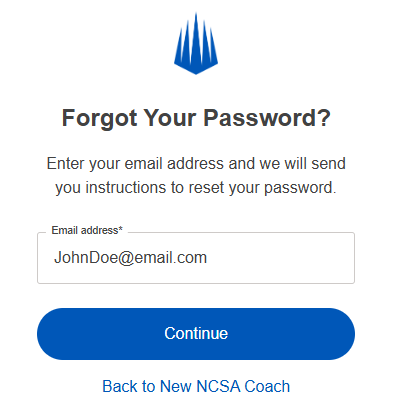This screenshot has width=394, height=413.
Task: Click the Forgot Your Password? heading
Action: coord(196,118)
